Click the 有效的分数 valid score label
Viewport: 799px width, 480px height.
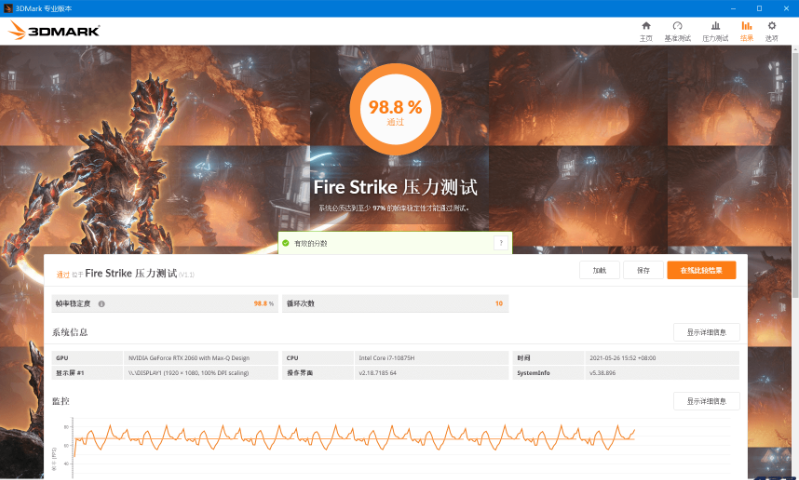tap(311, 244)
